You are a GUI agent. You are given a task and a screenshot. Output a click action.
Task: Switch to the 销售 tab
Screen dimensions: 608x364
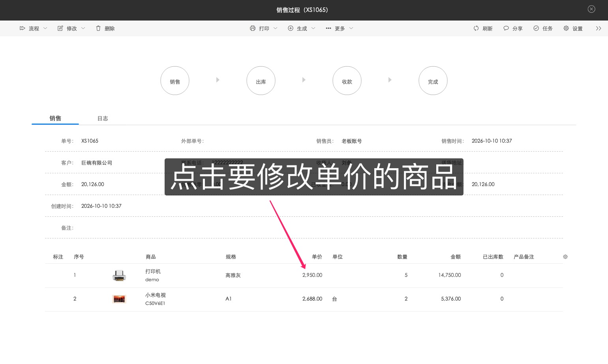(x=55, y=118)
